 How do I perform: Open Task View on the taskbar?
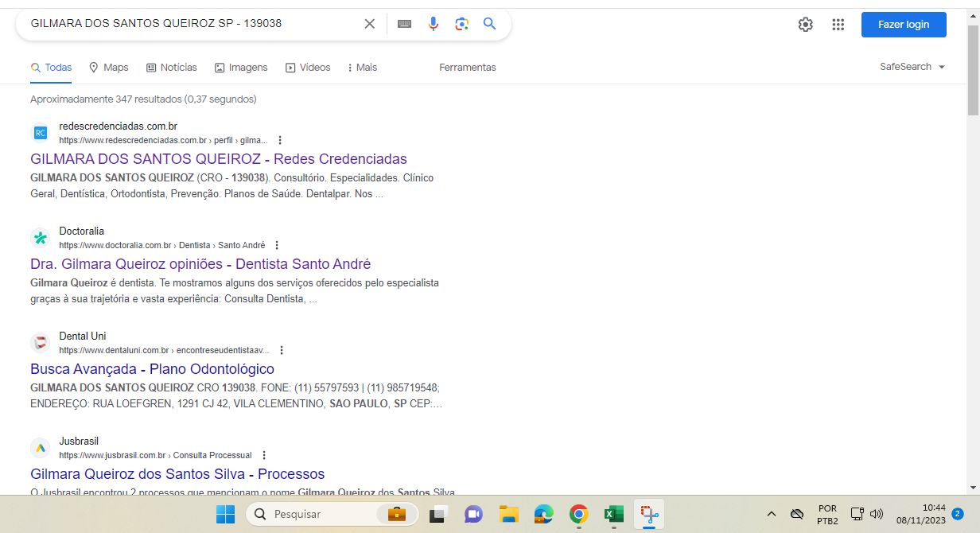pos(438,514)
